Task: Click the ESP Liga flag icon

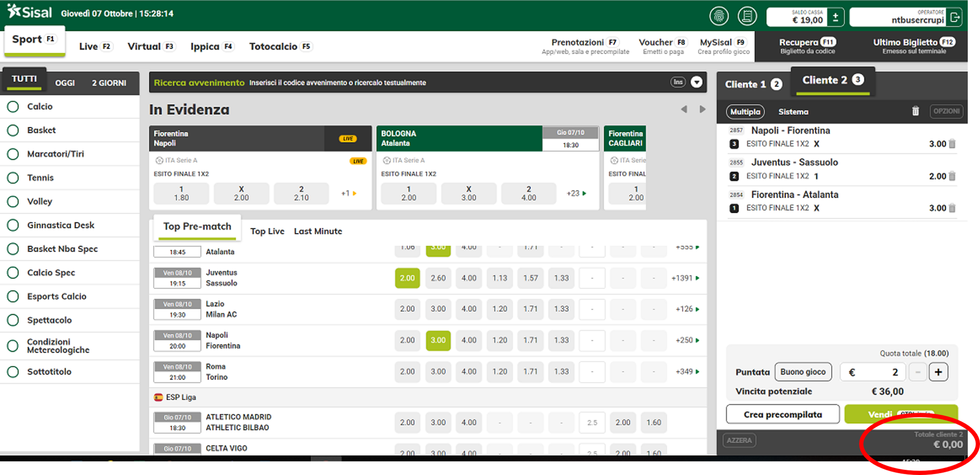Action: pos(158,397)
